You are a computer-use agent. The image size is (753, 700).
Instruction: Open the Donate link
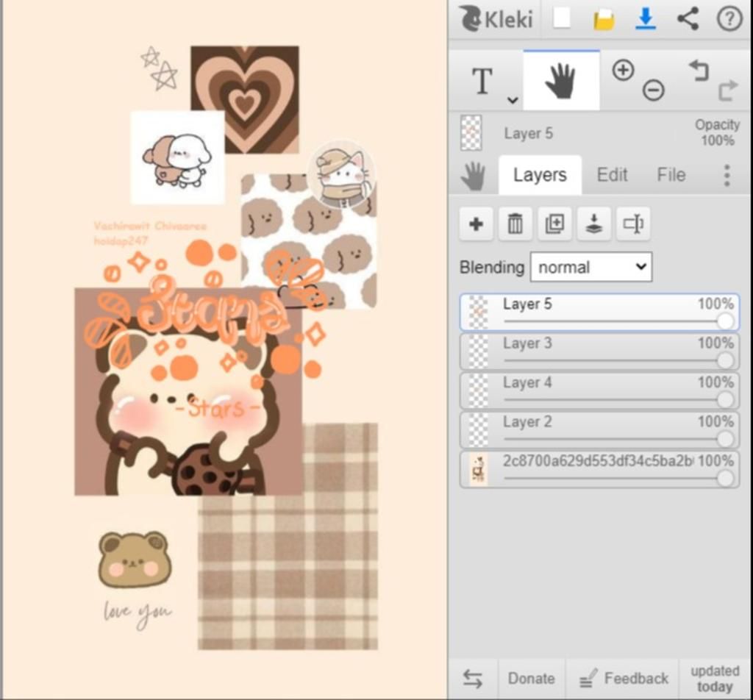point(531,679)
